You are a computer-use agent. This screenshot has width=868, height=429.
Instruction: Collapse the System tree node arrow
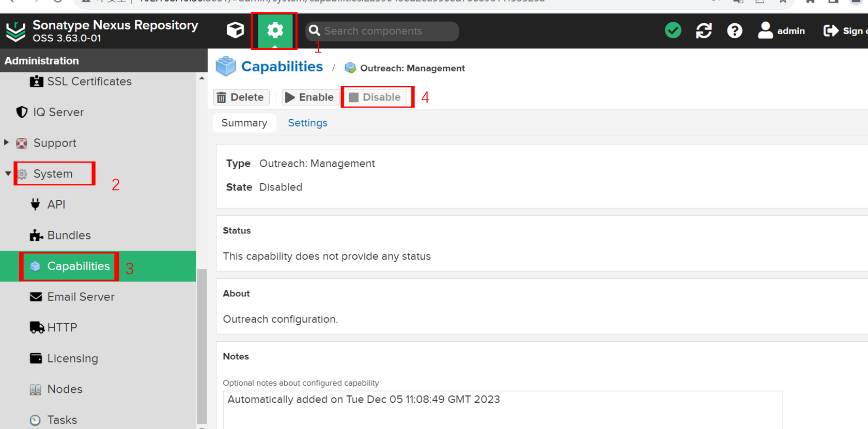[8, 173]
